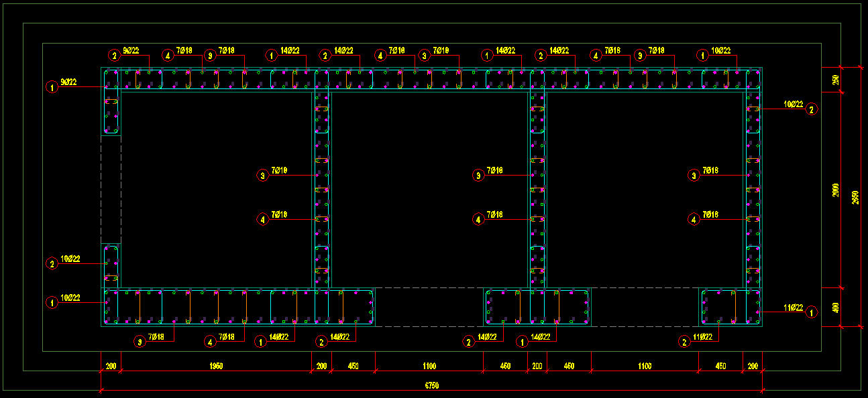The width and height of the screenshot is (868, 398).
Task: Click circle marker 4 beside bottom 7Ø18 label
Action: pos(210,342)
